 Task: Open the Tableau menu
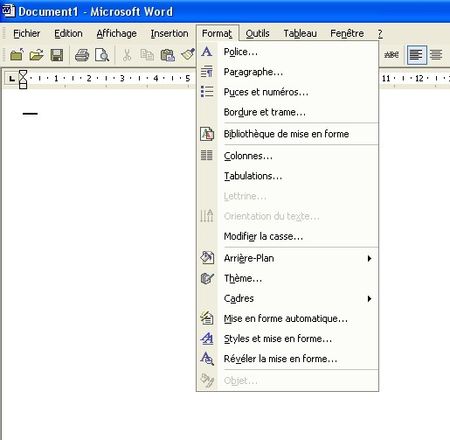pyautogui.click(x=300, y=33)
